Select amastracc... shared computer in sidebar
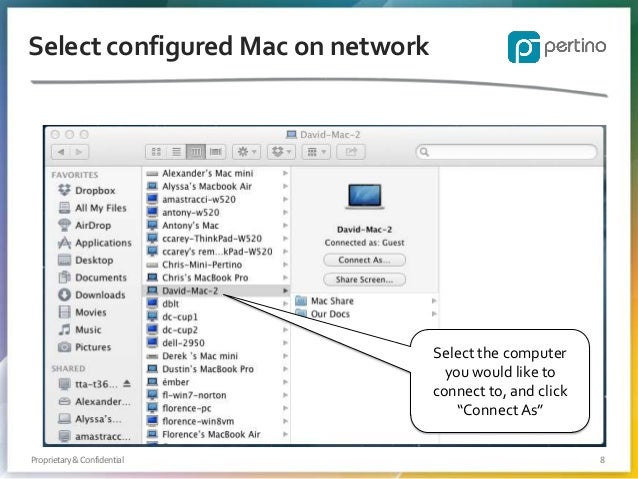The width and height of the screenshot is (638, 479). (x=94, y=436)
